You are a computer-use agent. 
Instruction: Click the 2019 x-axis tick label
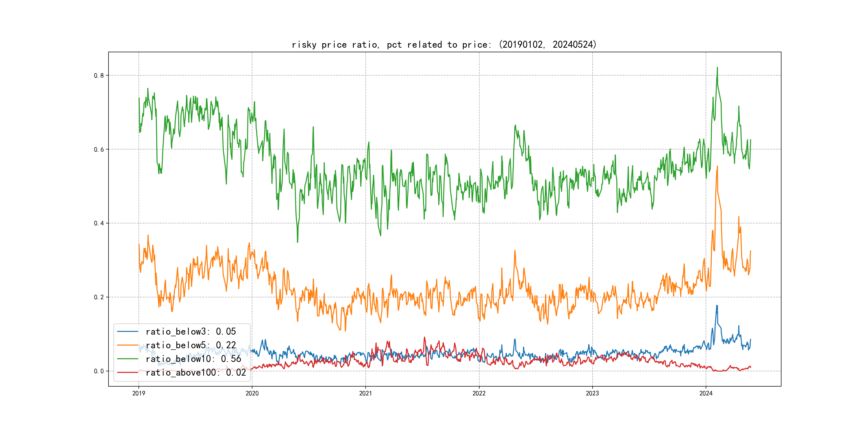139,393
